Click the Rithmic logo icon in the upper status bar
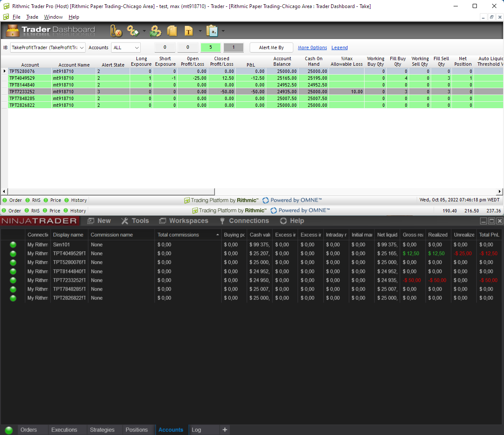 (187, 200)
